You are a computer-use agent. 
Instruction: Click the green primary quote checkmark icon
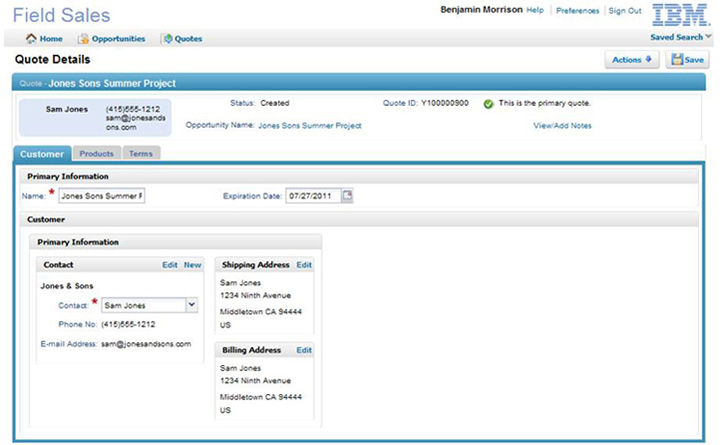coord(488,104)
